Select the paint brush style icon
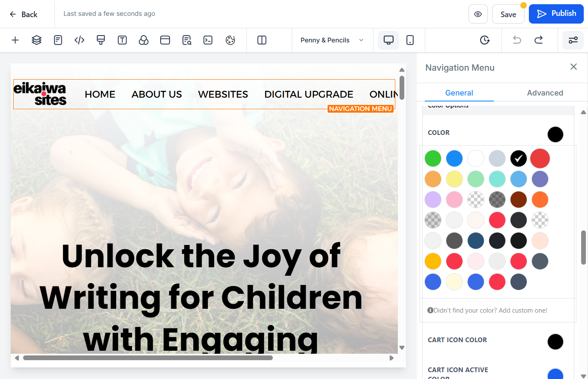 101,40
